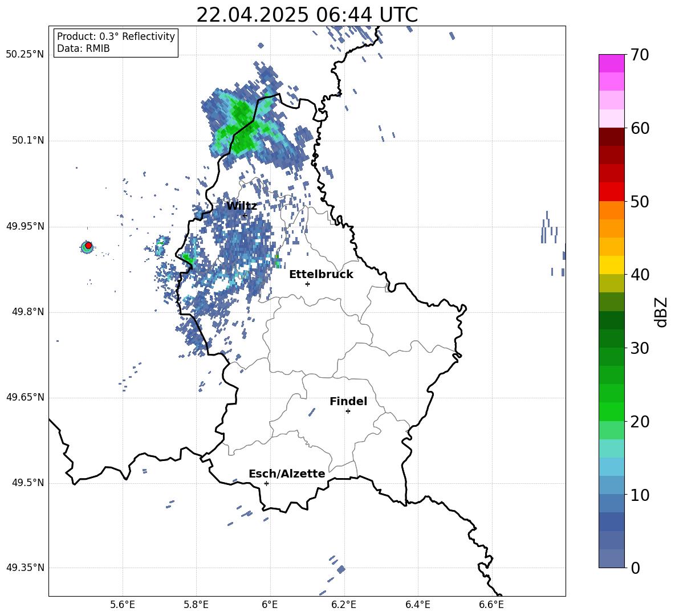
Task: Click the 49.5°N latitude label
Action: coord(28,483)
